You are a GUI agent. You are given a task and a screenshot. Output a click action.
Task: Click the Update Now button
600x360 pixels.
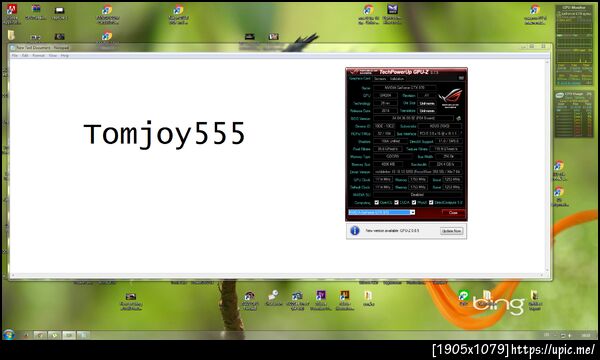click(x=451, y=231)
